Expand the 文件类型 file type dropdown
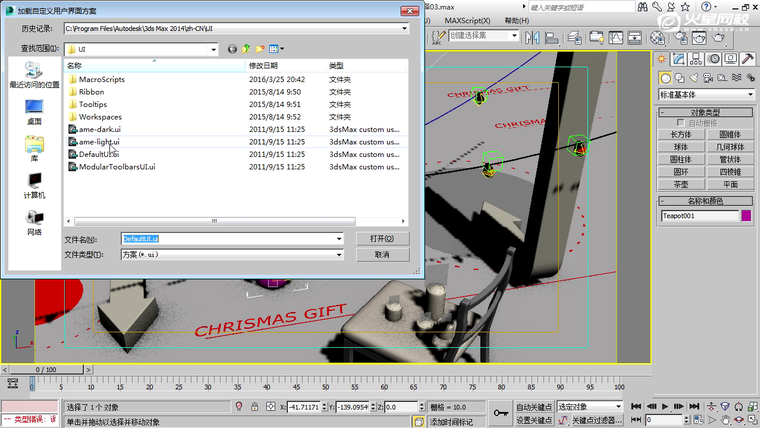The height and width of the screenshot is (428, 760). coord(340,255)
